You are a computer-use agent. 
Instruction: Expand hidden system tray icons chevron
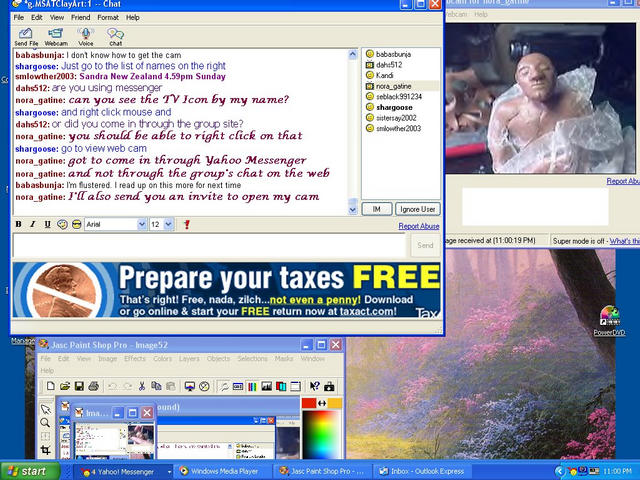click(x=559, y=471)
